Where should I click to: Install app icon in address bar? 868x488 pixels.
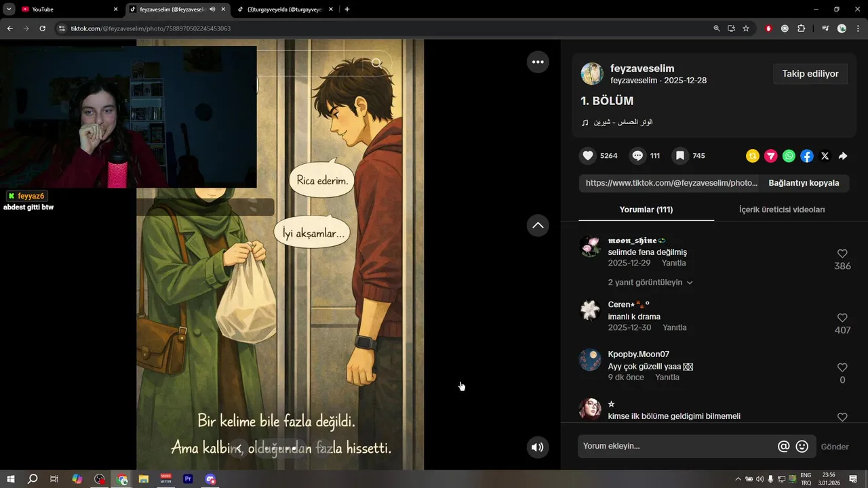coord(731,28)
